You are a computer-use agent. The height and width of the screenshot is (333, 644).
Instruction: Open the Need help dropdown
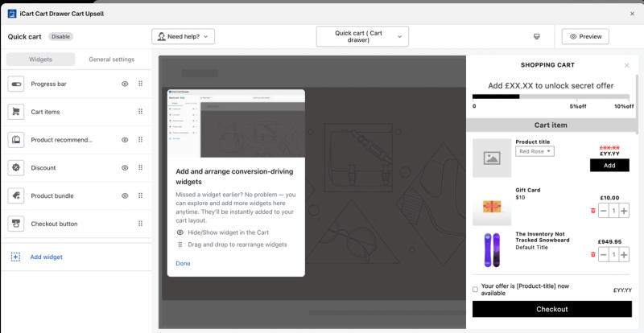click(x=184, y=36)
